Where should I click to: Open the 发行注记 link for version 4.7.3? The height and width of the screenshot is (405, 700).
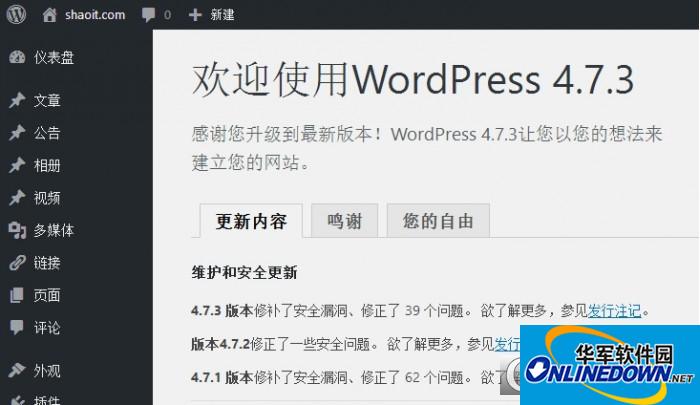[x=614, y=310]
